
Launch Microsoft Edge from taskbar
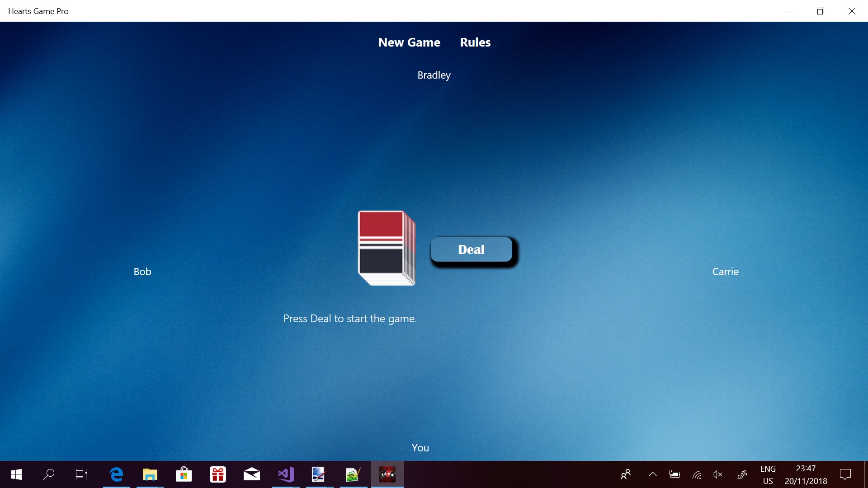pos(116,474)
